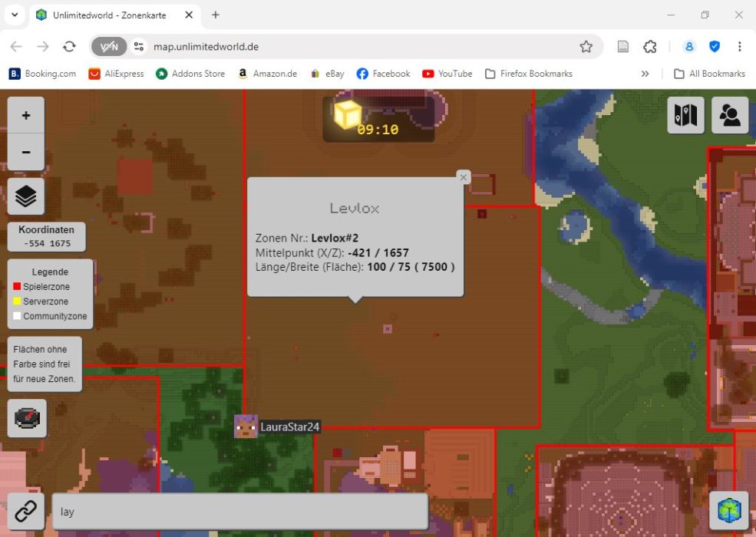Image resolution: width=756 pixels, height=537 pixels.
Task: Open the reading mode page icon
Action: (x=623, y=47)
